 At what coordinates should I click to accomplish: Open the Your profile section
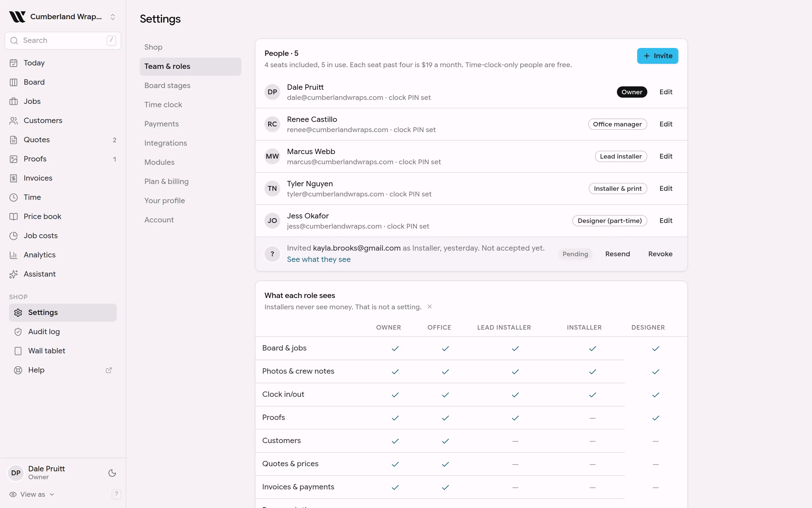point(190,201)
